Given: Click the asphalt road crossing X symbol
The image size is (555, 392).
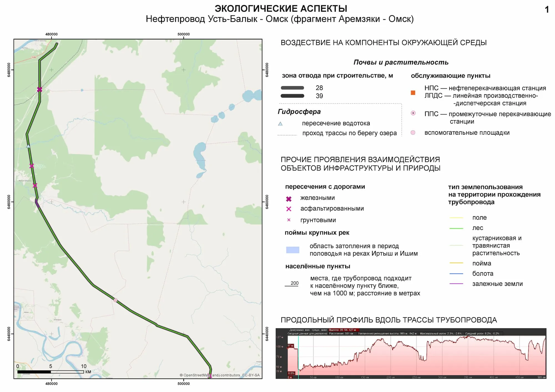Looking at the screenshot, I should (289, 209).
